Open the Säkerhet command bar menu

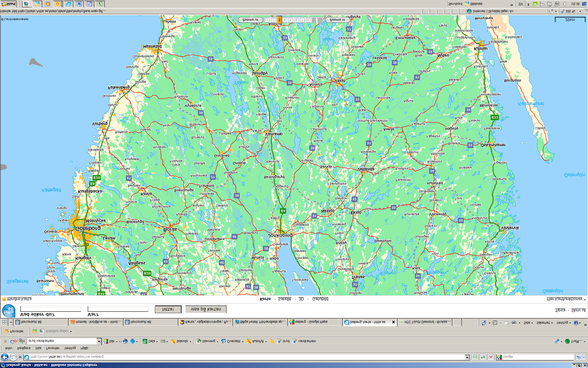point(545,323)
